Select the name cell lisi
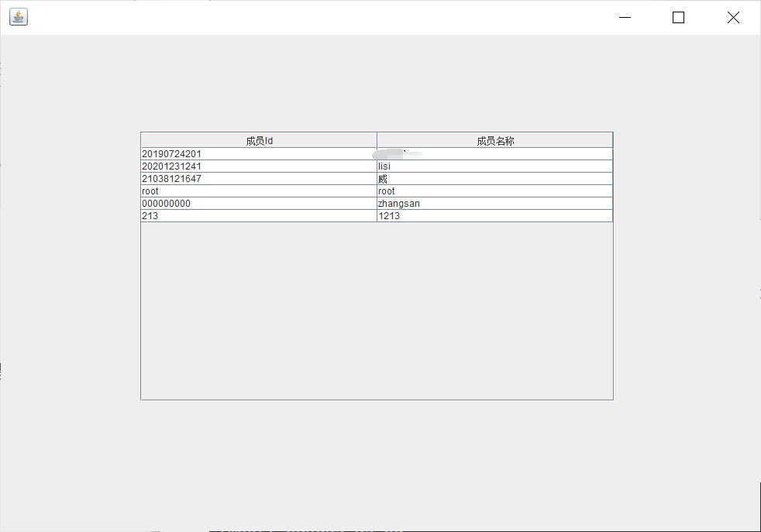761x532 pixels. coord(495,166)
